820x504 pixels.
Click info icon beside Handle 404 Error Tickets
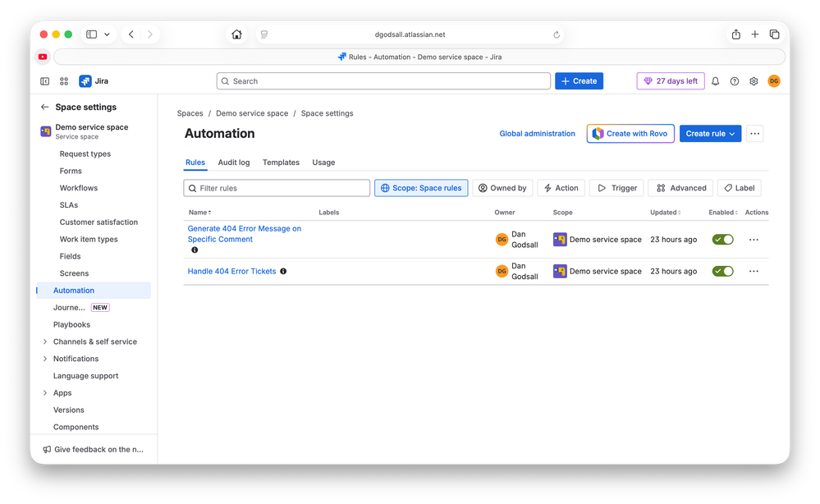point(283,272)
